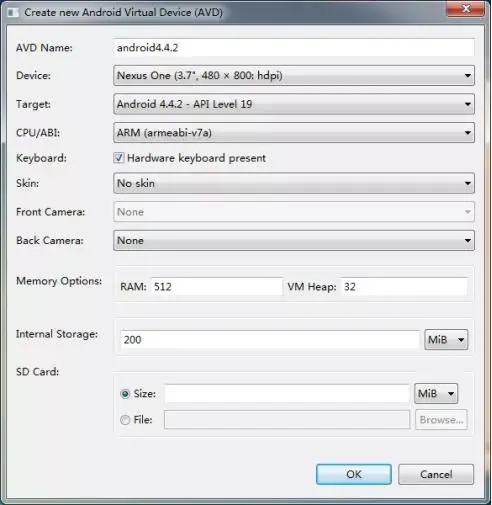Click the SD Card: label
492x505 pixels.
click(x=38, y=372)
